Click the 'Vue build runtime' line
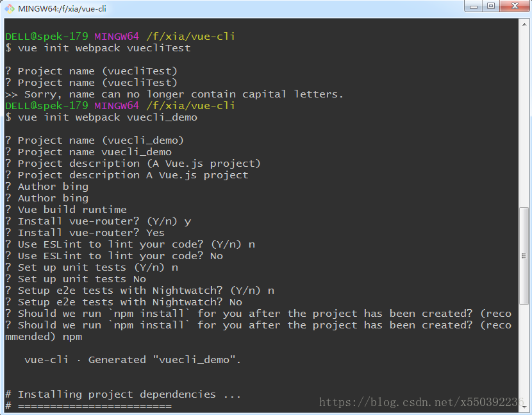Viewport: 532px width, 415px height. click(x=66, y=210)
